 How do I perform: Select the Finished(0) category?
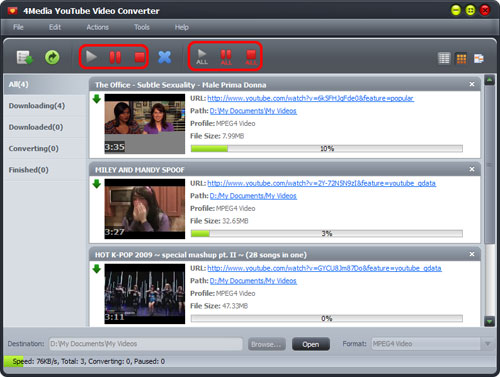pos(46,170)
